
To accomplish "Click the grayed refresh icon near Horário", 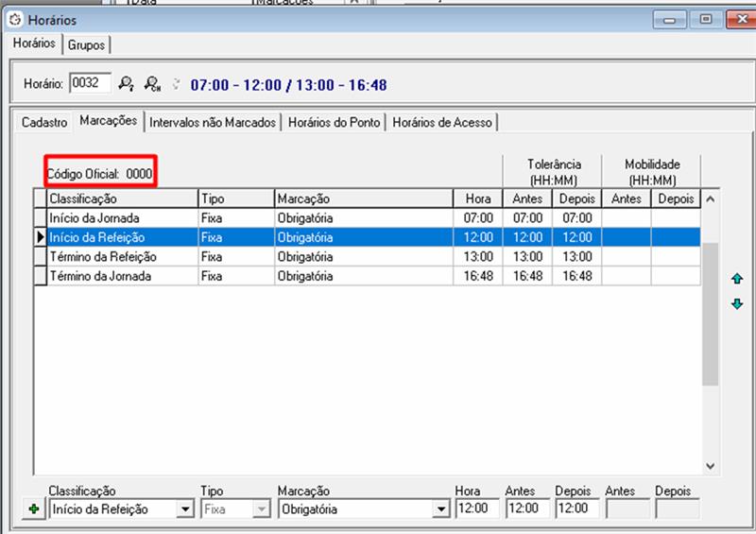I will [175, 85].
